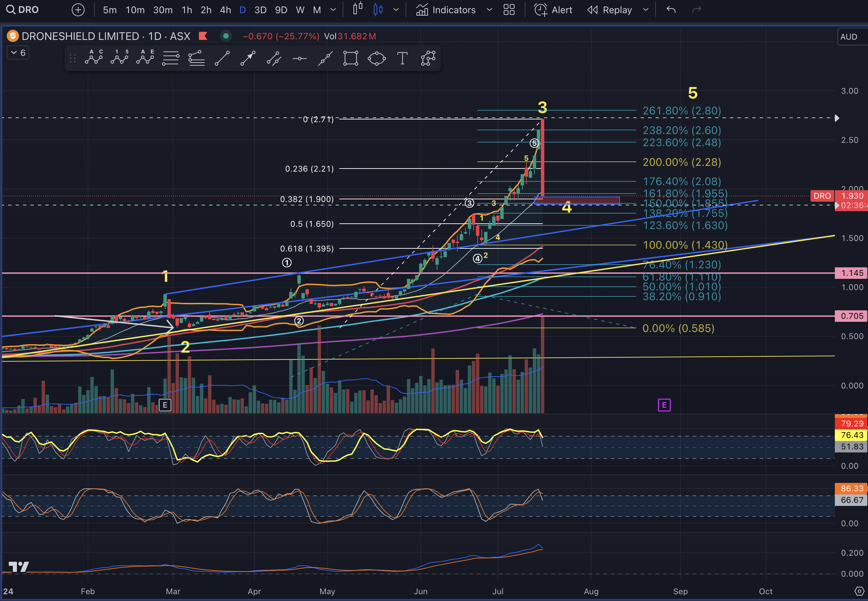This screenshot has height=601, width=868.
Task: Click the grey earnings E marker near March
Action: click(165, 405)
